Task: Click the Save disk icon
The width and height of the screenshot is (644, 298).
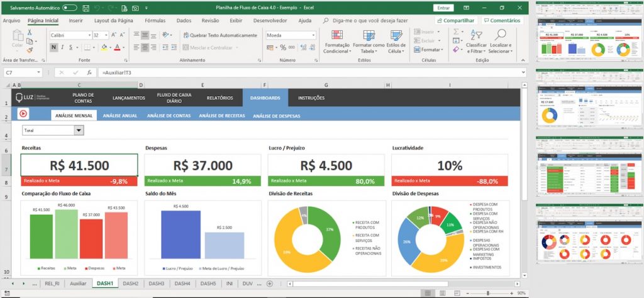Action: click(x=86, y=8)
